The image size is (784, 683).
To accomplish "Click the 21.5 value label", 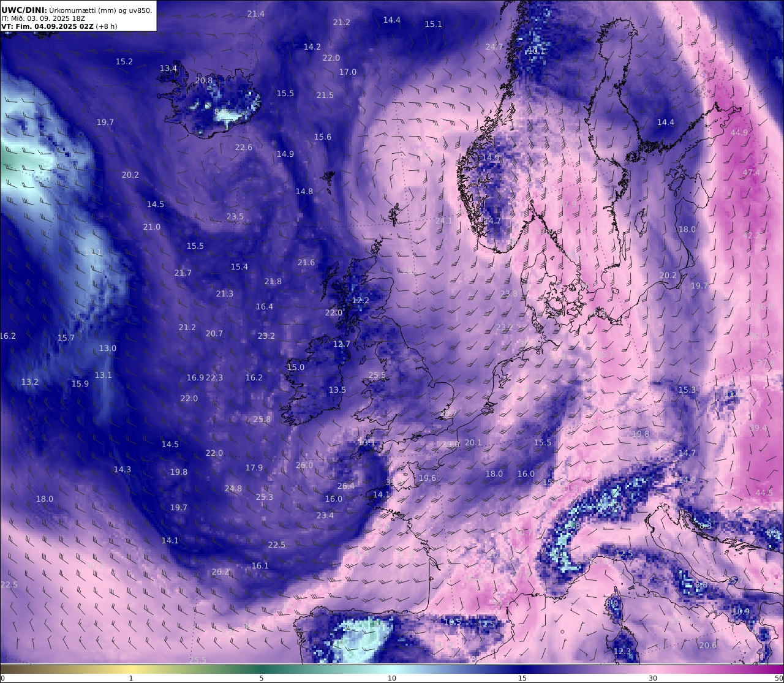I will coord(325,95).
